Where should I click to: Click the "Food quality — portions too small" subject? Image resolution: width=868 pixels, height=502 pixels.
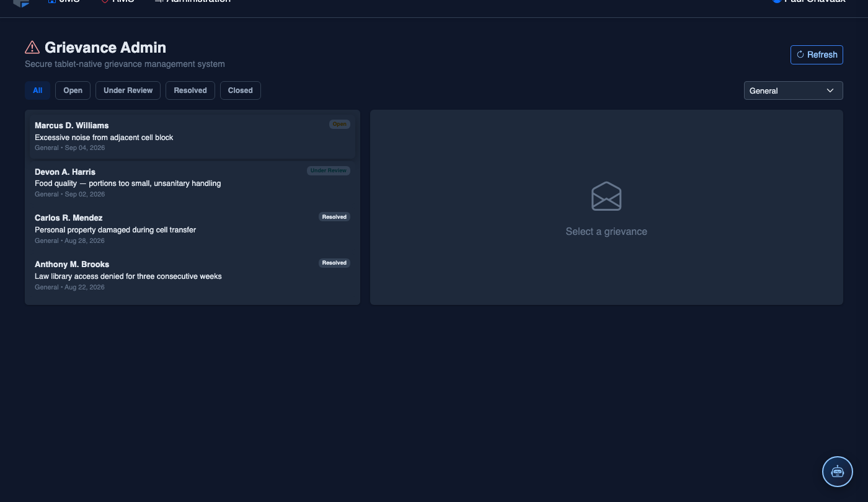click(x=128, y=183)
